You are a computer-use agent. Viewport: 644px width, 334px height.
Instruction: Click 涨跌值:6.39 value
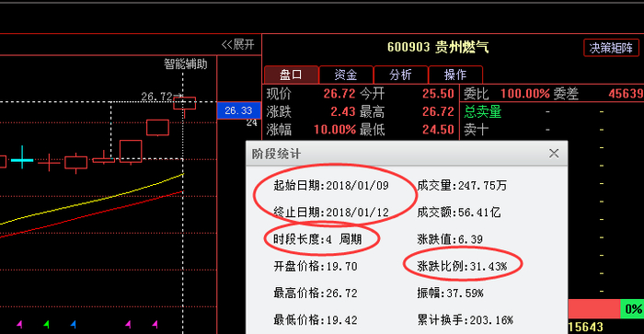click(x=450, y=239)
